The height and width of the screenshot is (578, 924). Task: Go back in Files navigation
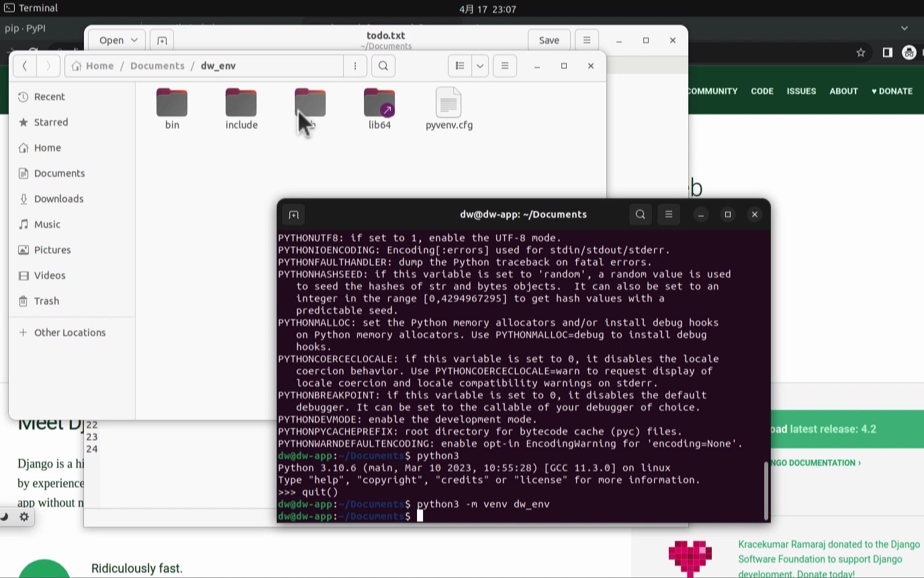pyautogui.click(x=25, y=66)
